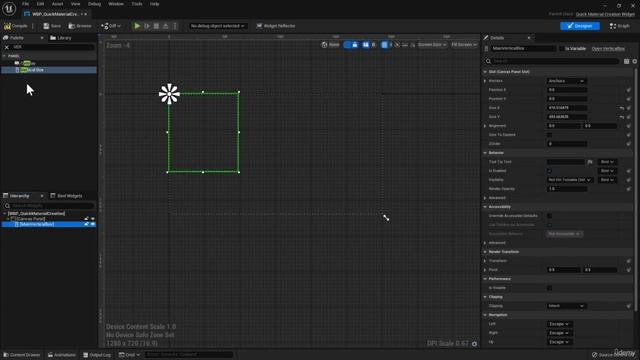Open Content Drawer from status bar
This screenshot has width=640, height=360.
22,355
